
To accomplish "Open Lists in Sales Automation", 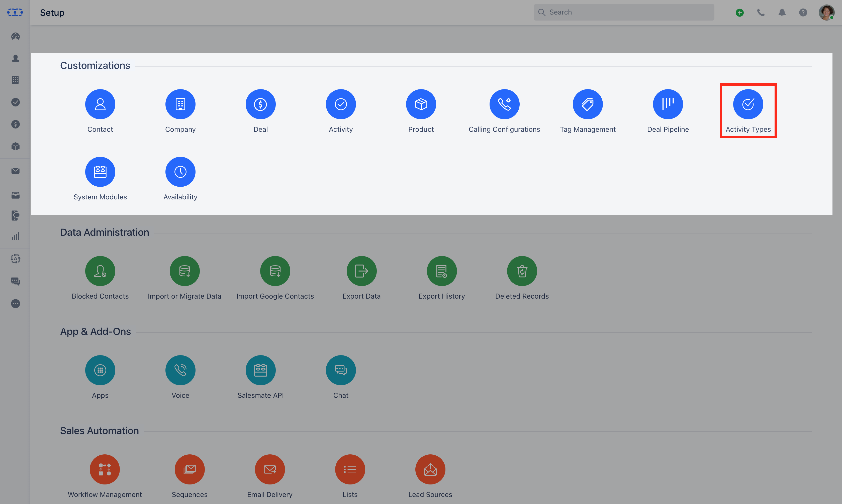I will click(350, 469).
